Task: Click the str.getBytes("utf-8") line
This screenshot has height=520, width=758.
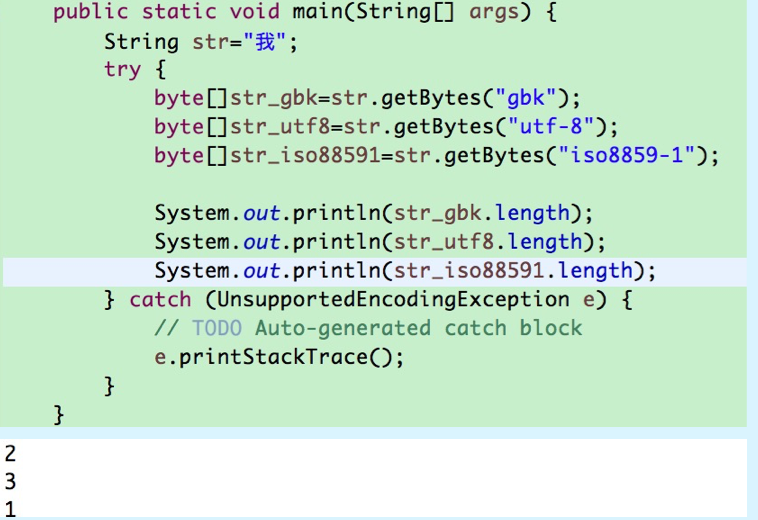Action: (x=386, y=127)
